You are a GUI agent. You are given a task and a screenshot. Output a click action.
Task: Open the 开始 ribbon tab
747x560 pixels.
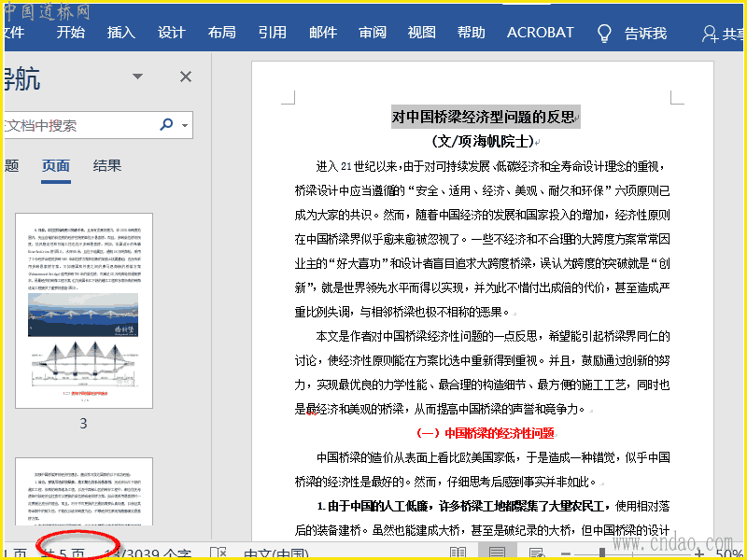pyautogui.click(x=71, y=33)
